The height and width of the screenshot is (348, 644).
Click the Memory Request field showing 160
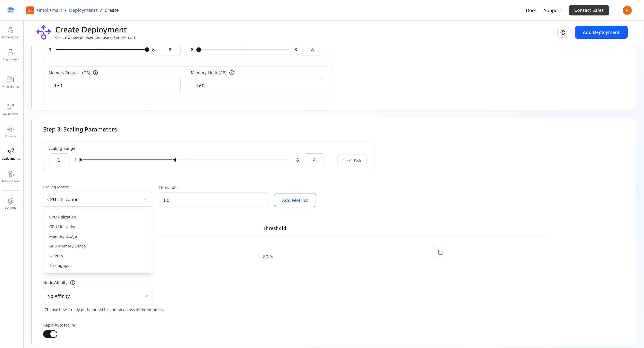tap(115, 85)
